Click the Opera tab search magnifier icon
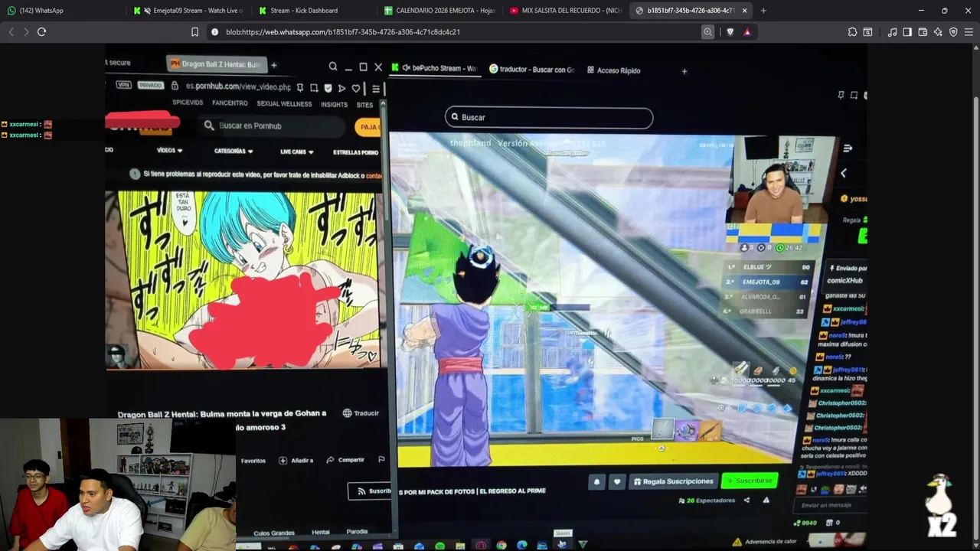Viewport: 980px width, 551px height. pos(333,67)
